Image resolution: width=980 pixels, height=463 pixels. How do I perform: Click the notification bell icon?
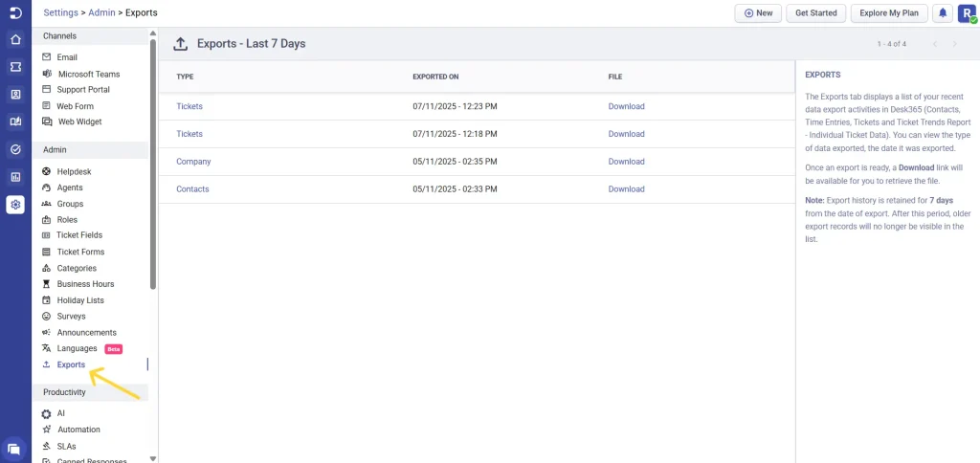pos(943,13)
